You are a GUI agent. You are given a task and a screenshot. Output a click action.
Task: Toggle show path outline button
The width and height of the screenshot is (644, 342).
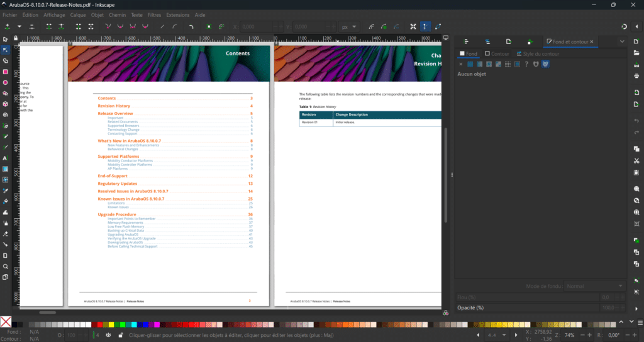click(438, 26)
